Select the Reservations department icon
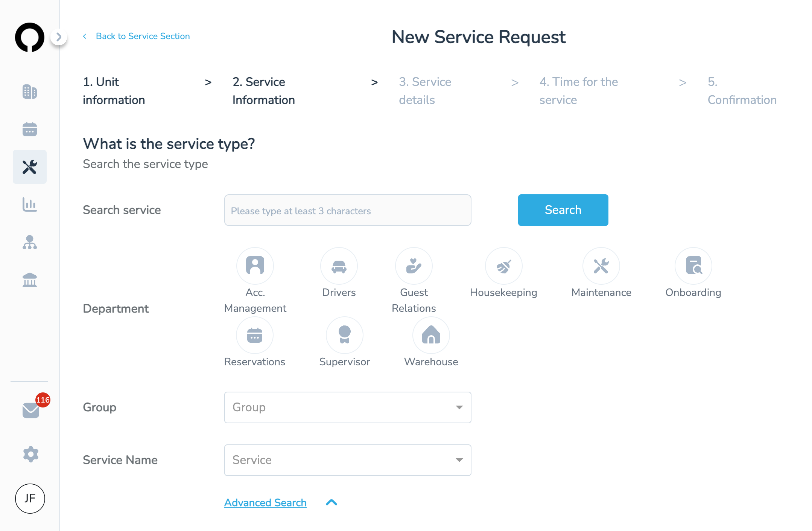Screen dimensions: 812x531 pyautogui.click(x=255, y=335)
